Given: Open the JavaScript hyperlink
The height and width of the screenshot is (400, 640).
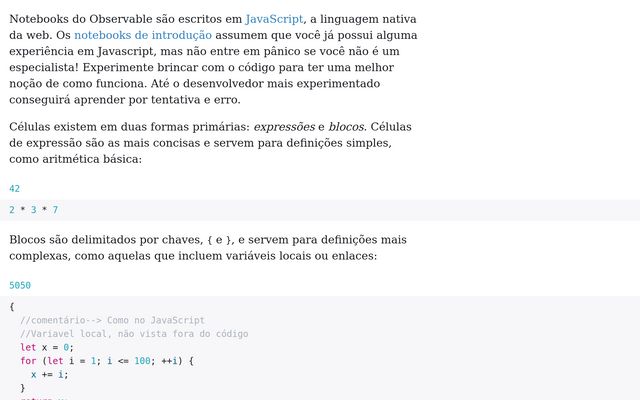Looking at the screenshot, I should [x=274, y=19].
